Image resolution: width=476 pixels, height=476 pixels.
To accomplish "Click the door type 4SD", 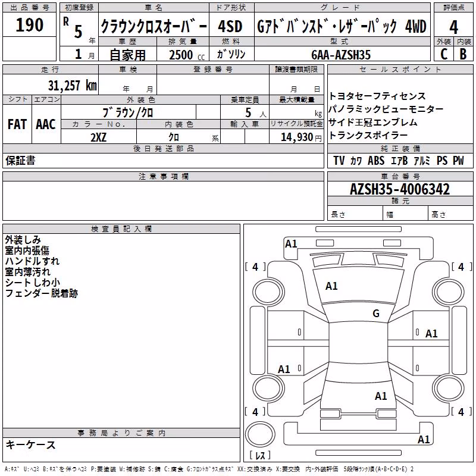I will click(x=230, y=26).
